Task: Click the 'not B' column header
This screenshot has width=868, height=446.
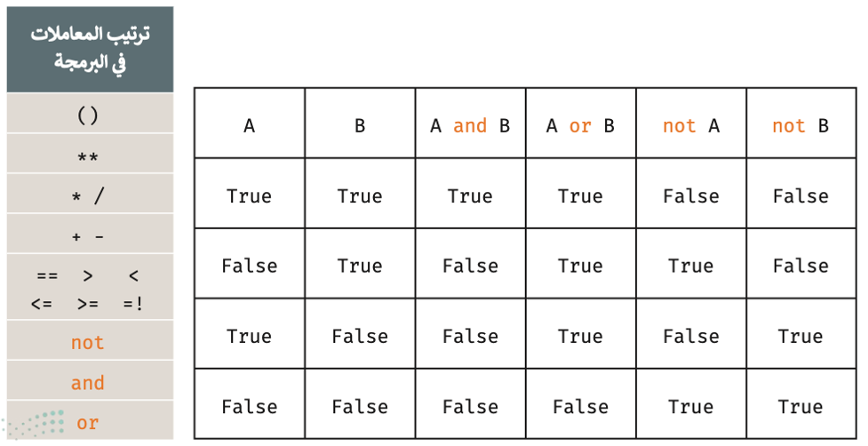Action: click(x=801, y=123)
